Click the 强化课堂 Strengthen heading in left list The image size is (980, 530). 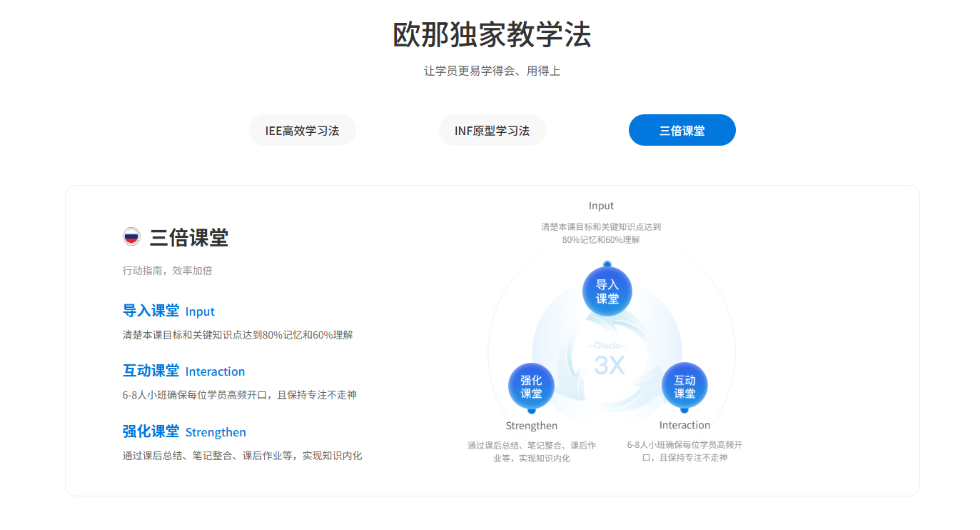(184, 431)
